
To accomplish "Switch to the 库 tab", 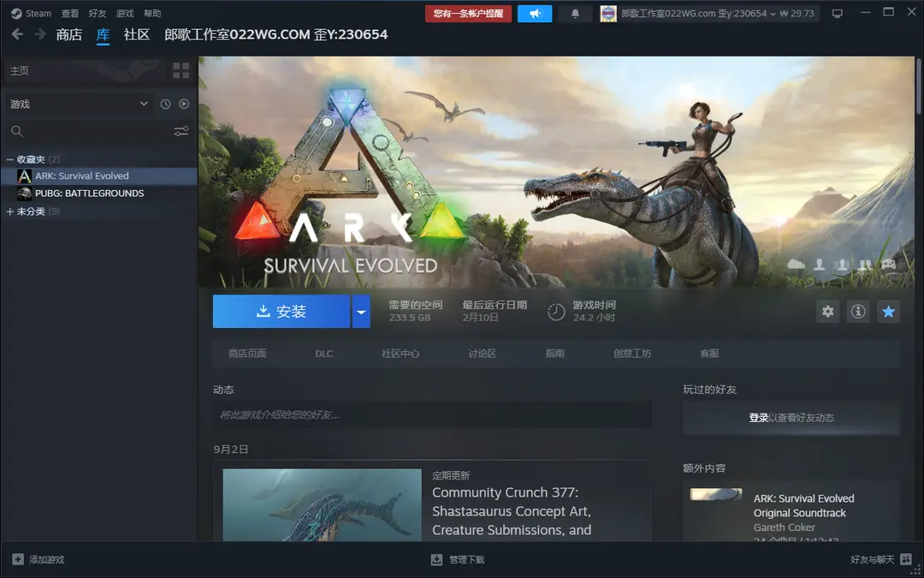I will 104,35.
